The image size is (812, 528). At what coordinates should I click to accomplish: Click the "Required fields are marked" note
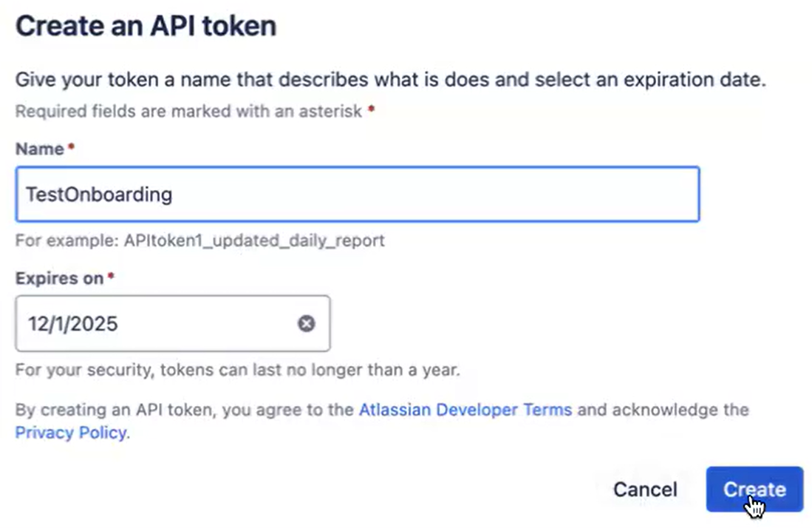tap(188, 111)
